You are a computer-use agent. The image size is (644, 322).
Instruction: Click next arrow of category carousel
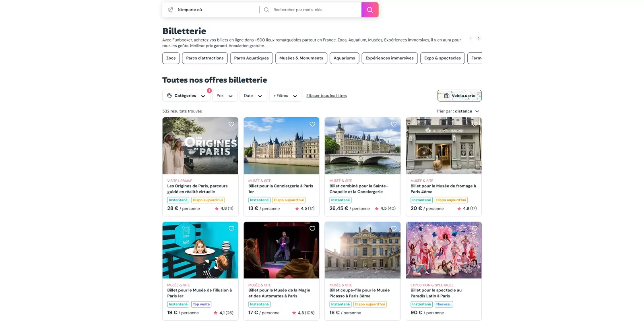479,38
